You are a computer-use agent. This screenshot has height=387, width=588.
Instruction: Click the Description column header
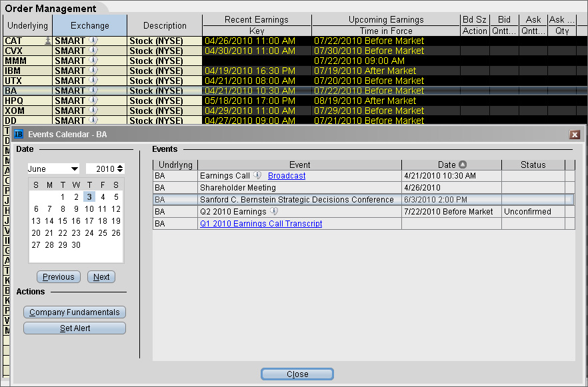point(165,25)
